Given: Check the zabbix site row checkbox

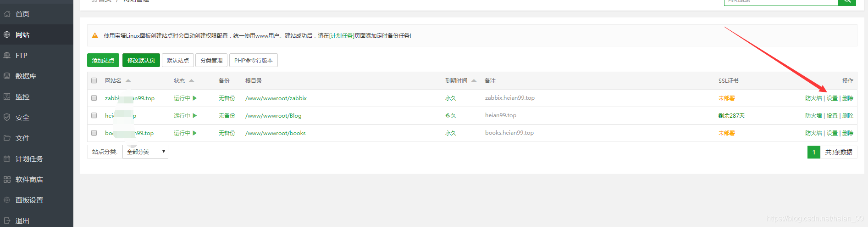Looking at the screenshot, I should [x=94, y=98].
